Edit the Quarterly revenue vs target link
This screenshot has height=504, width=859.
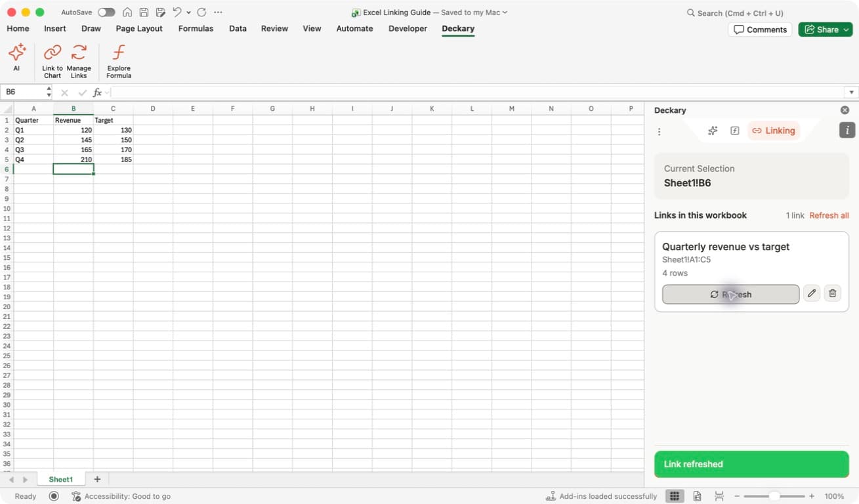point(812,293)
